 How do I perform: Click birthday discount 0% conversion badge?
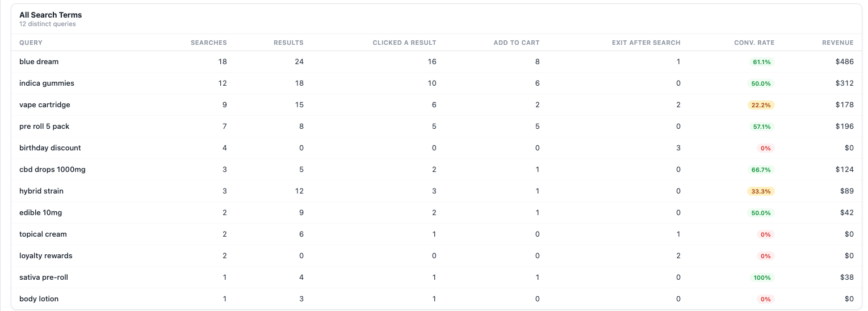coord(766,148)
